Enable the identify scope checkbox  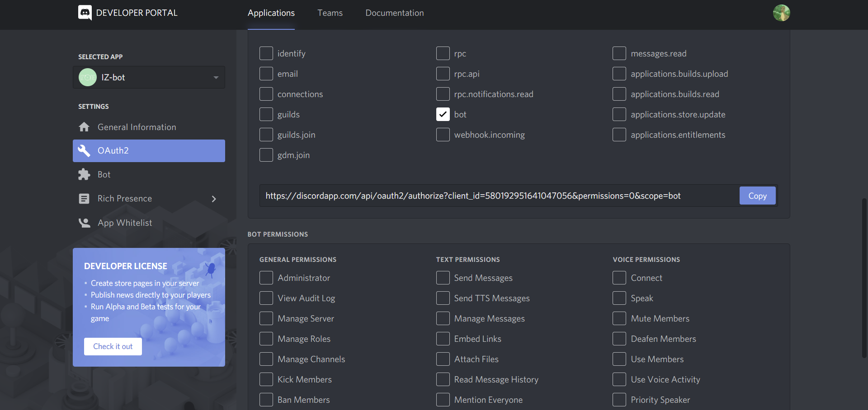(266, 53)
